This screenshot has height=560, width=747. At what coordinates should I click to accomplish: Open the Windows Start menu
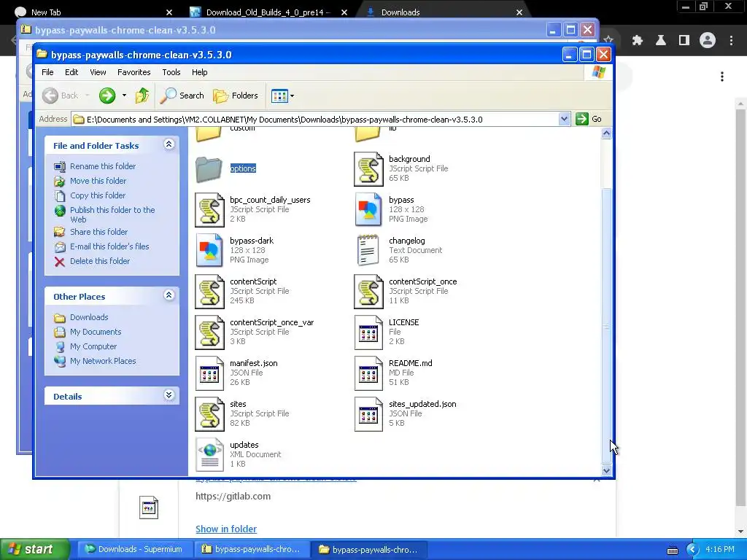point(35,549)
